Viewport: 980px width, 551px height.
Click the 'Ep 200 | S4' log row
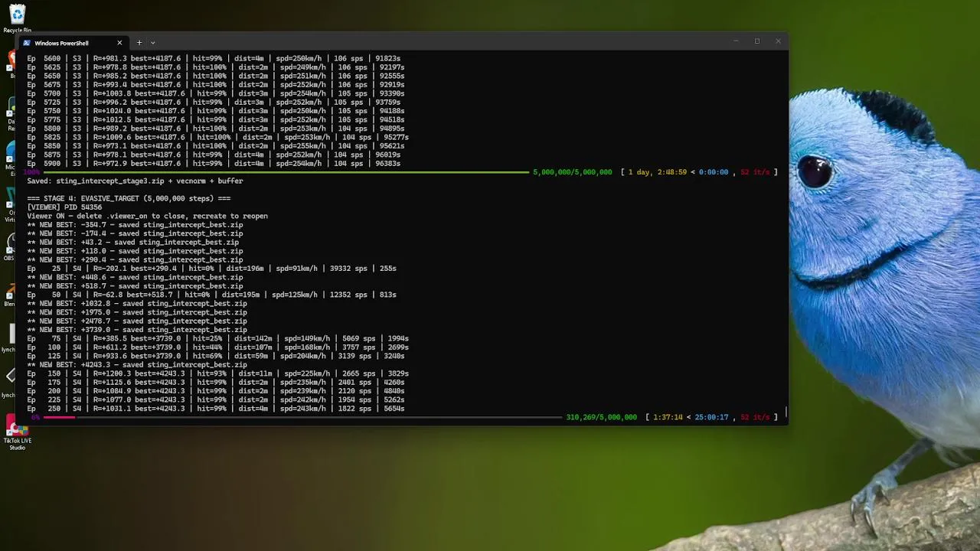(216, 391)
